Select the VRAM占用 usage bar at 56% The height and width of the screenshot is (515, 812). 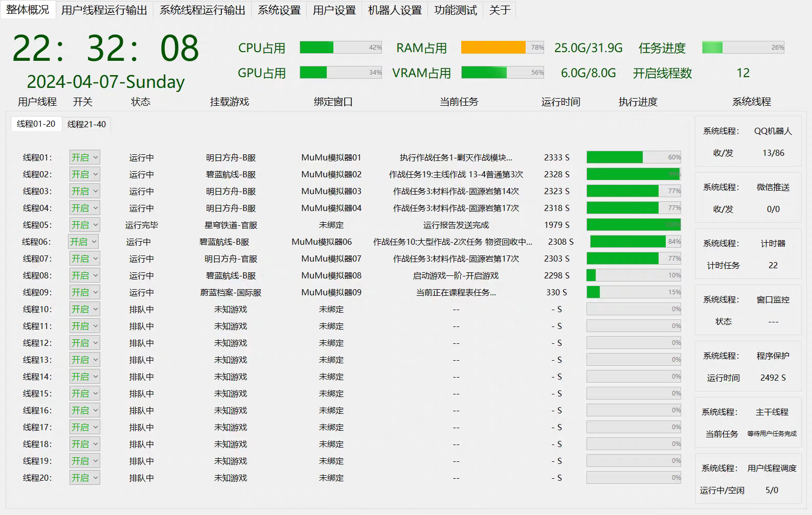coord(503,73)
